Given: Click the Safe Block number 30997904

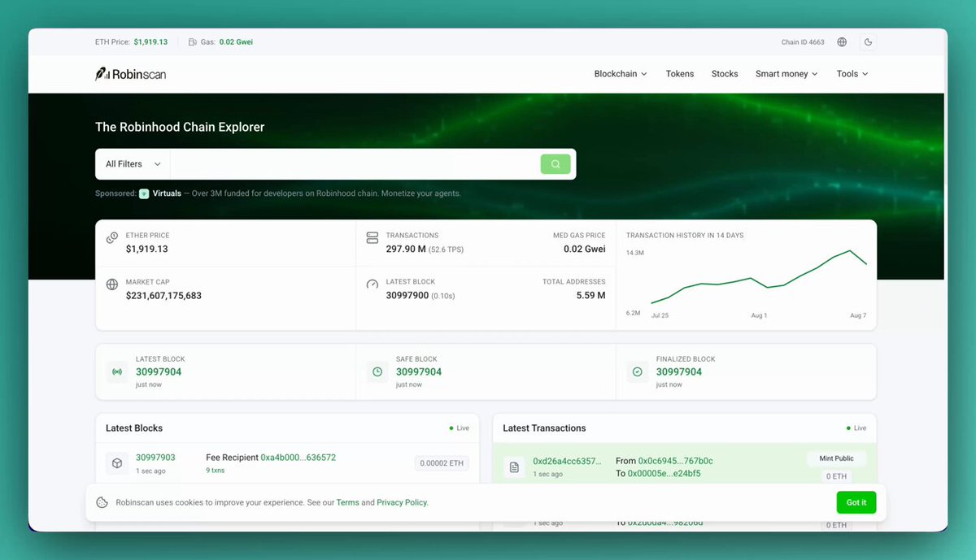Looking at the screenshot, I should coord(419,372).
